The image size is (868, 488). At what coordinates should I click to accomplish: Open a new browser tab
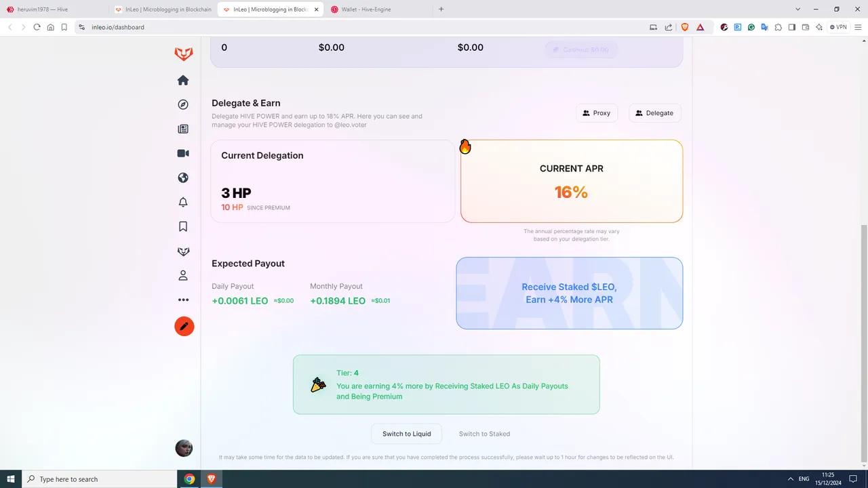[441, 9]
